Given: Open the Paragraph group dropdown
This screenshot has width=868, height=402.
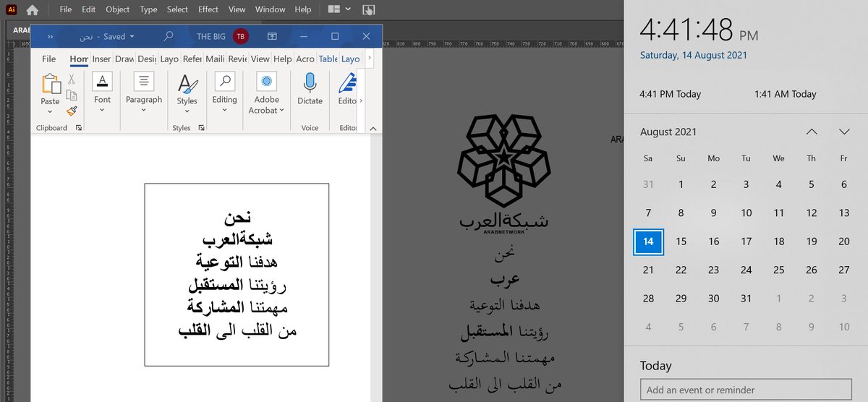Looking at the screenshot, I should point(144,93).
